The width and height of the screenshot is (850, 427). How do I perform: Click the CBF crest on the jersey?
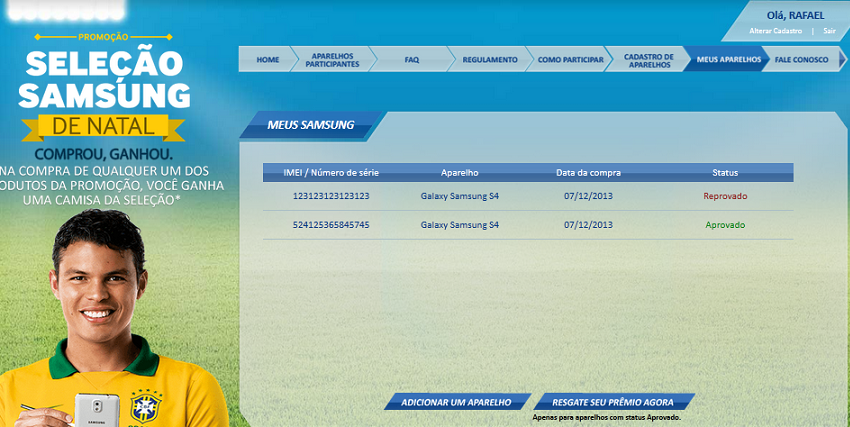tap(145, 407)
